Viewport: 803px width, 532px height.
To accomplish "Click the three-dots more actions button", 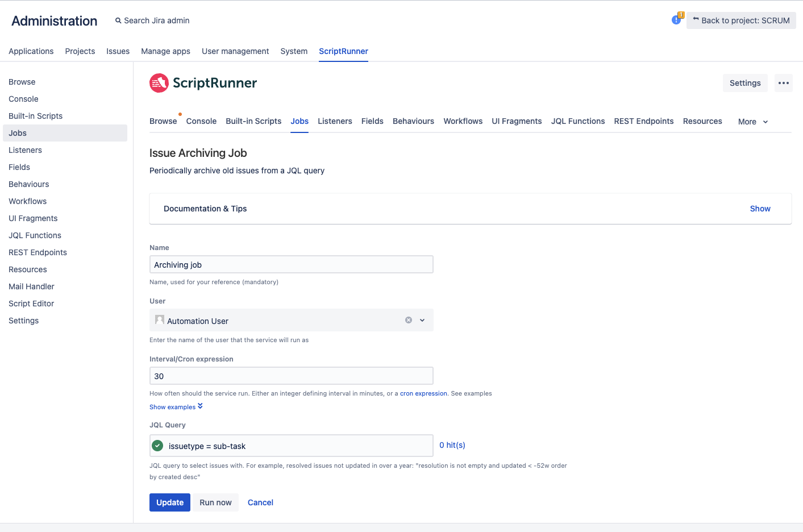I will [x=784, y=83].
